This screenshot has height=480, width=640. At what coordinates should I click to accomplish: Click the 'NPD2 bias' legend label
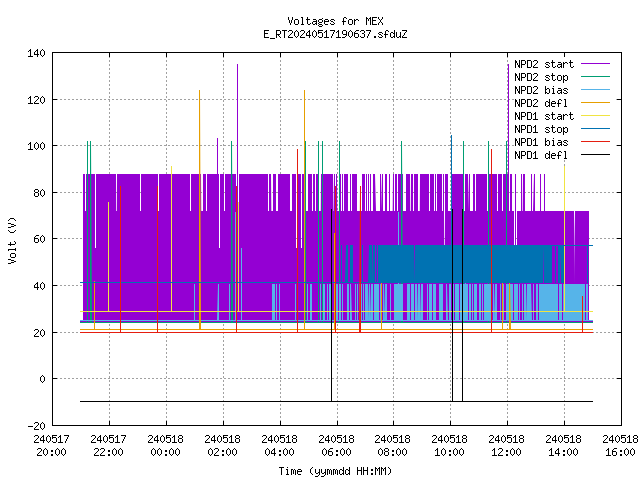click(541, 90)
